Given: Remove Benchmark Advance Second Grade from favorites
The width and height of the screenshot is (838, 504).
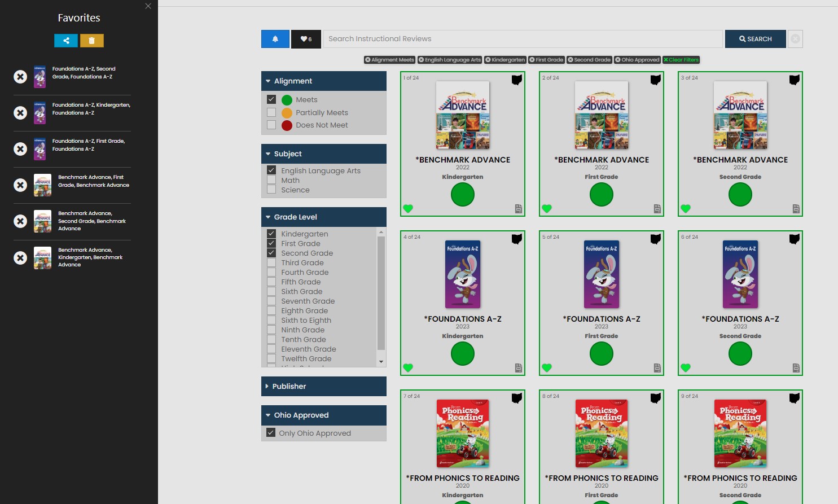Looking at the screenshot, I should (x=20, y=221).
